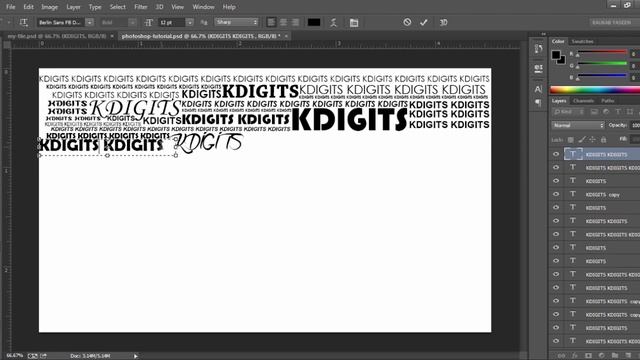The height and width of the screenshot is (360, 640).
Task: Switch to the Paths tab
Action: (x=607, y=100)
